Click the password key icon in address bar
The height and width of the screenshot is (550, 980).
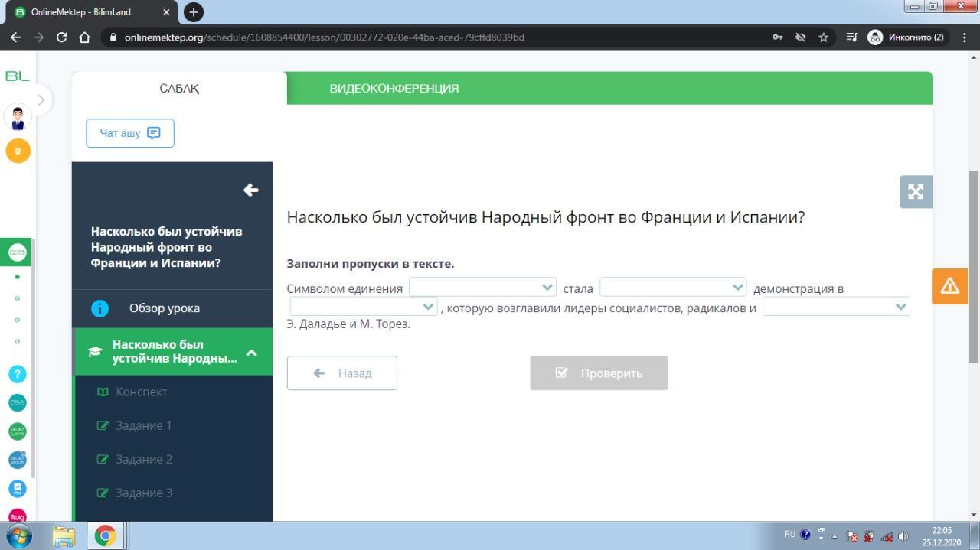pyautogui.click(x=778, y=37)
